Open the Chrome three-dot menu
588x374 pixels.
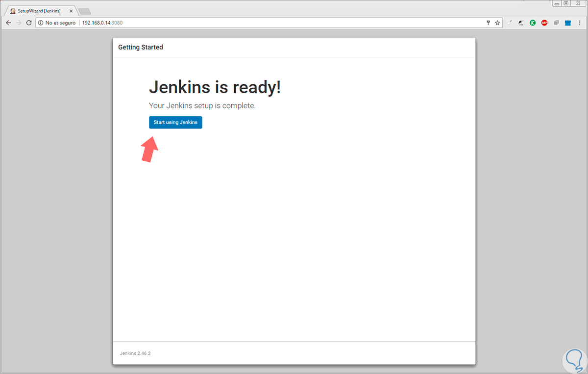click(x=580, y=23)
